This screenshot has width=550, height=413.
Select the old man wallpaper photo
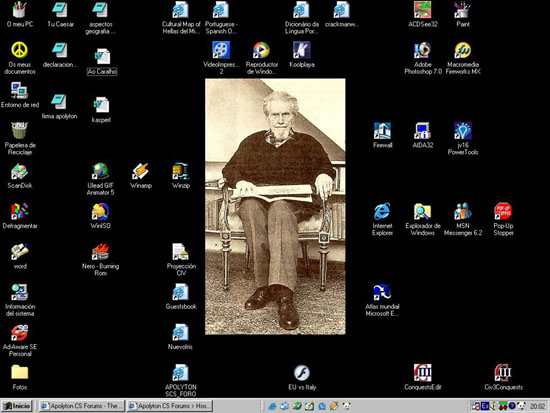275,206
